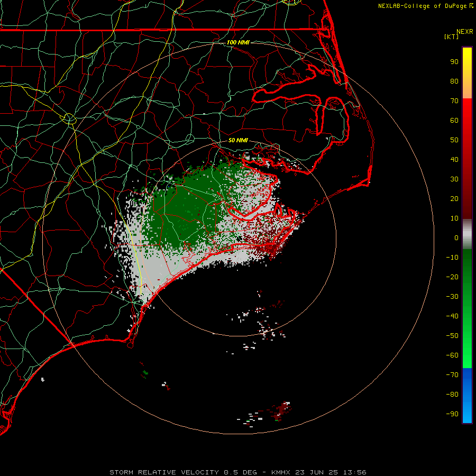Viewport: 476px width, 476px height.
Task: Click the KMHX station identifier in the caption
Action: (x=281, y=472)
